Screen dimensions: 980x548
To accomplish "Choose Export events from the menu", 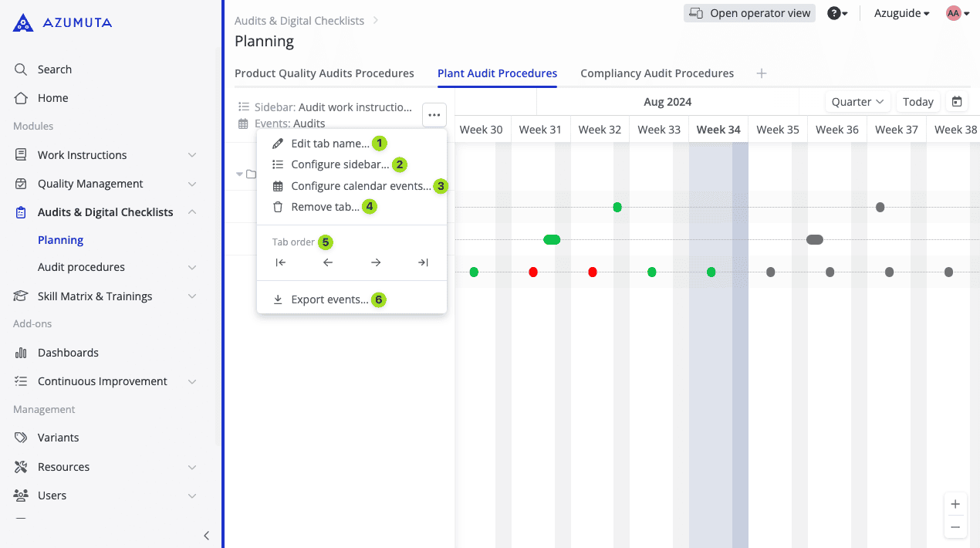I will [329, 299].
